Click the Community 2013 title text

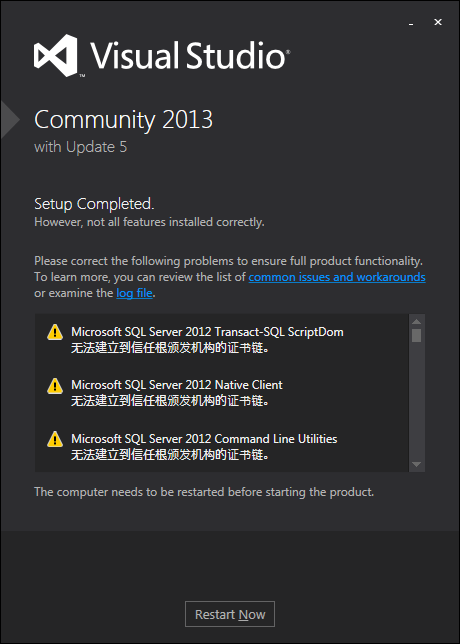coord(124,120)
